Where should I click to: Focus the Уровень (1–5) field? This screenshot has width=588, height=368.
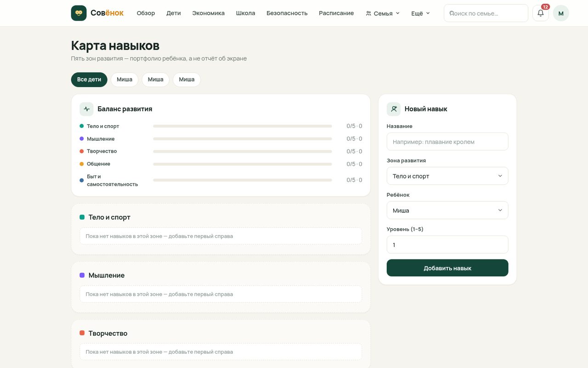coord(447,245)
